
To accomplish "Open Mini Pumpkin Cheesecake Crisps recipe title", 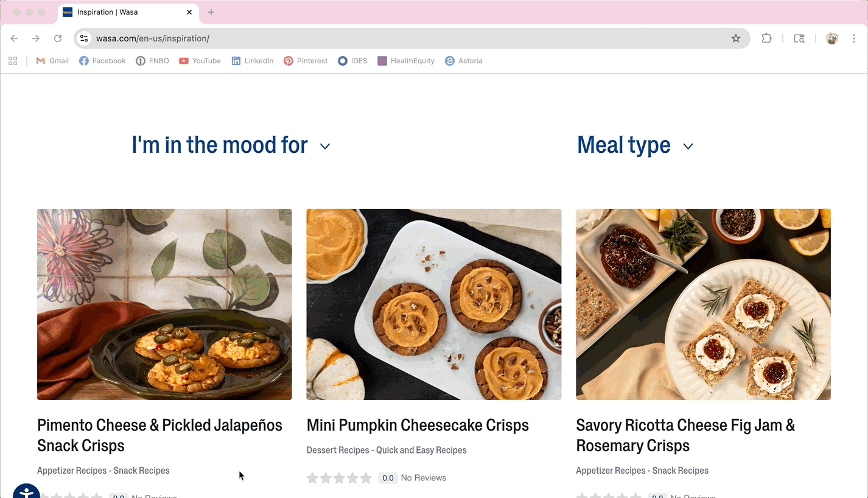I will [418, 425].
